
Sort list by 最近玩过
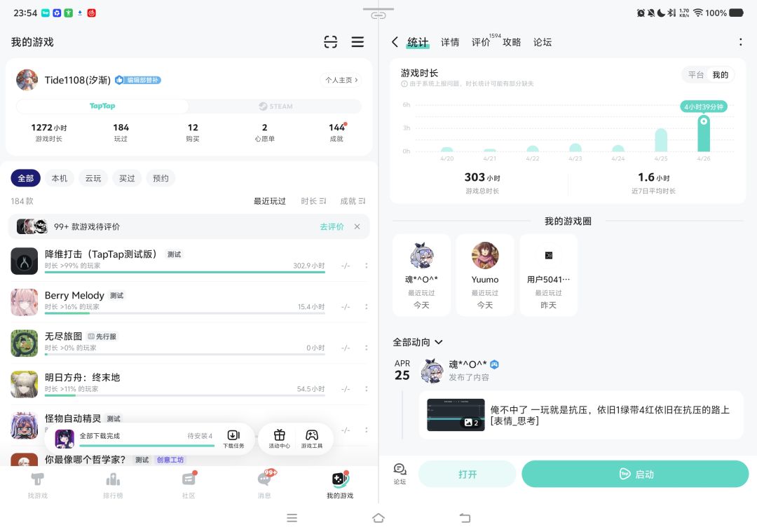click(x=270, y=201)
